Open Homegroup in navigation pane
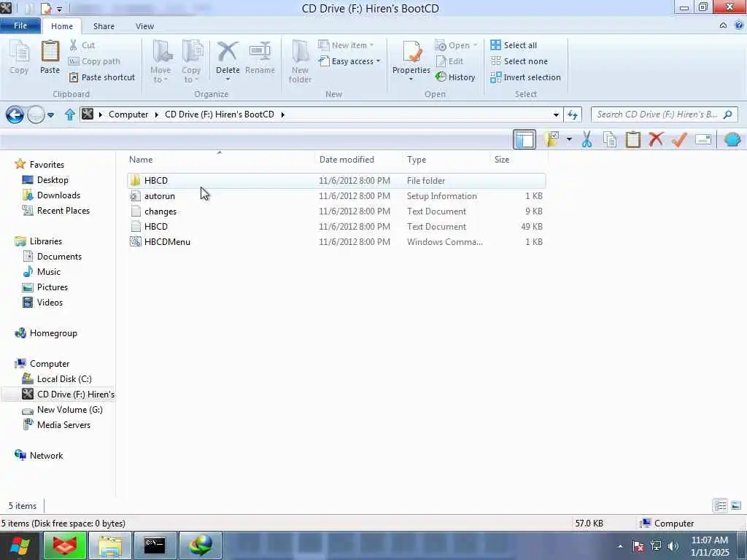 coord(53,332)
